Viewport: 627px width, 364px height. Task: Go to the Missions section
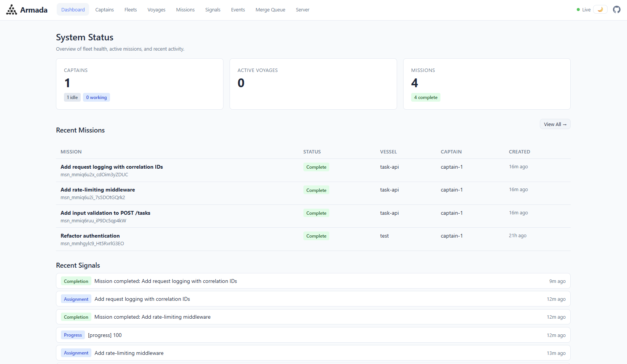[x=185, y=10]
